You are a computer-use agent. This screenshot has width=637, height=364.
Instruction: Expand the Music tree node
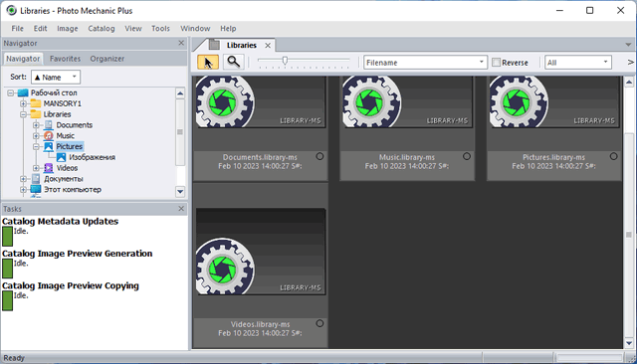36,135
